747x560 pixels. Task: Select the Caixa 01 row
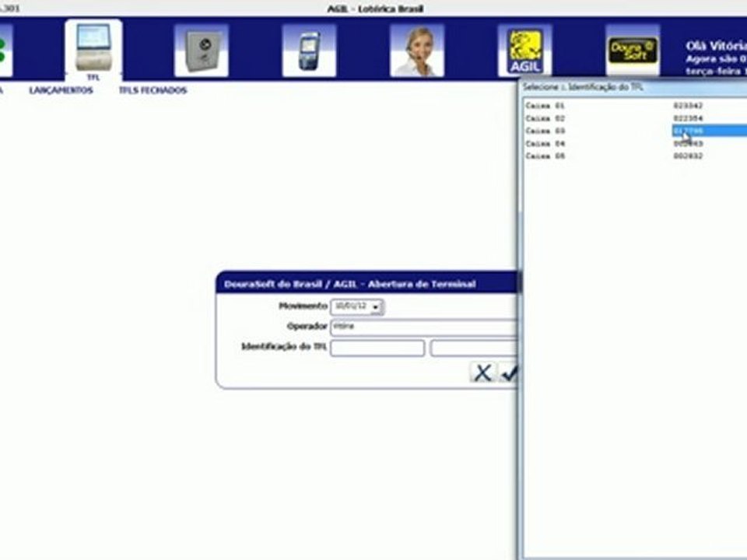pos(635,106)
